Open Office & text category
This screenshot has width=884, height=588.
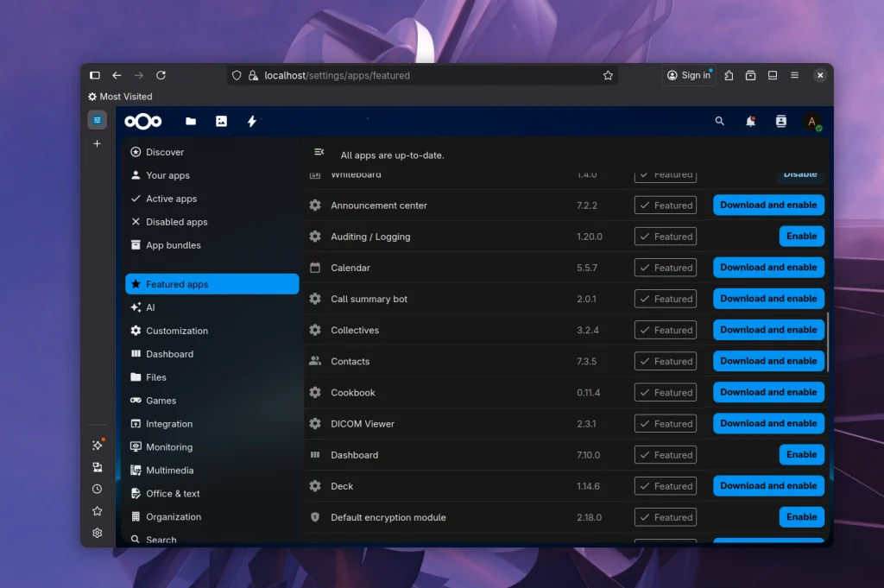tap(212, 493)
